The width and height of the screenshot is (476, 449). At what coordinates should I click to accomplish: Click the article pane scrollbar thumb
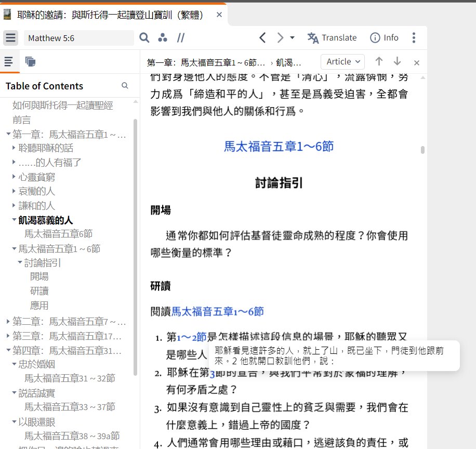pyautogui.click(x=422, y=150)
